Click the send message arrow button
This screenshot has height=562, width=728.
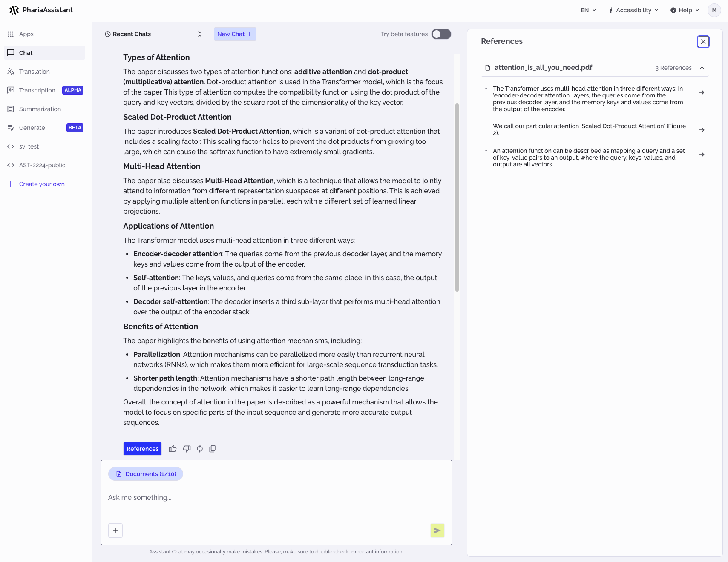(x=437, y=530)
